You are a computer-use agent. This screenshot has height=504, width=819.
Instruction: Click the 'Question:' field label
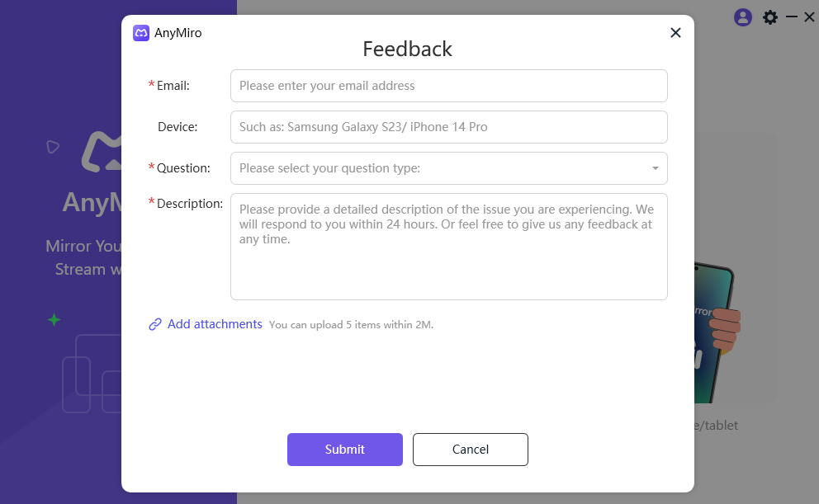pos(183,168)
